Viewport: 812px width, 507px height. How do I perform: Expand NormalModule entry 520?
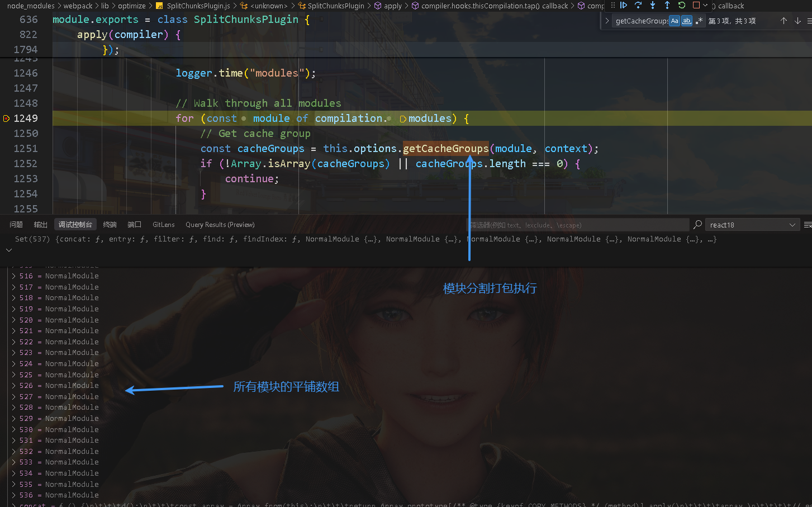pos(13,320)
